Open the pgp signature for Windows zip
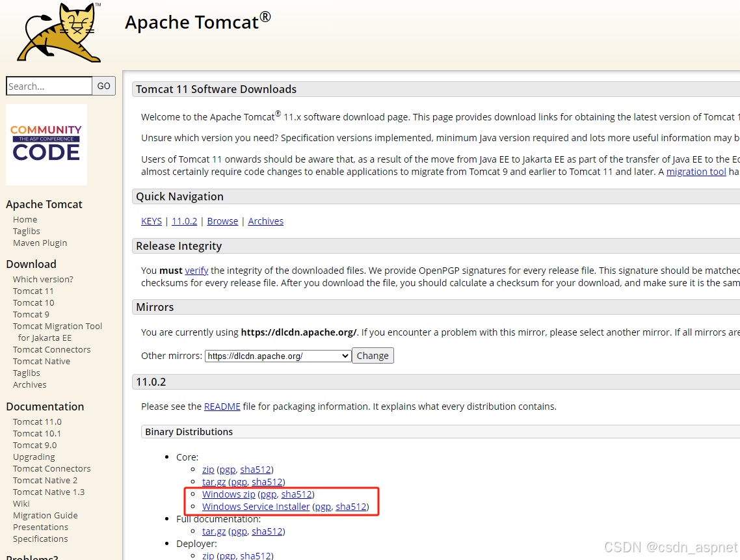 pyautogui.click(x=269, y=495)
